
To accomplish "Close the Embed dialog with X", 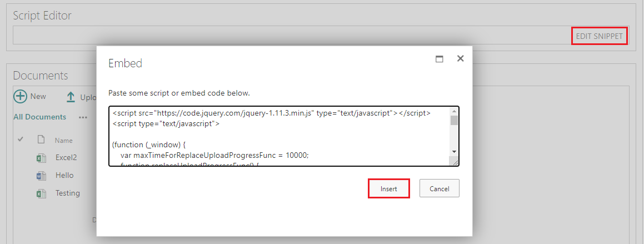I will (x=461, y=59).
